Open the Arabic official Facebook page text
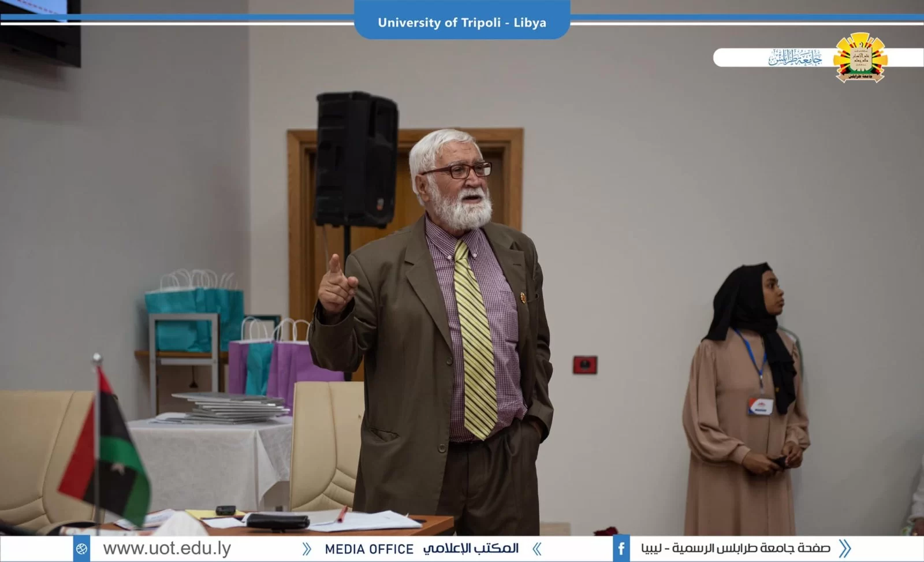The width and height of the screenshot is (924, 562). click(735, 549)
